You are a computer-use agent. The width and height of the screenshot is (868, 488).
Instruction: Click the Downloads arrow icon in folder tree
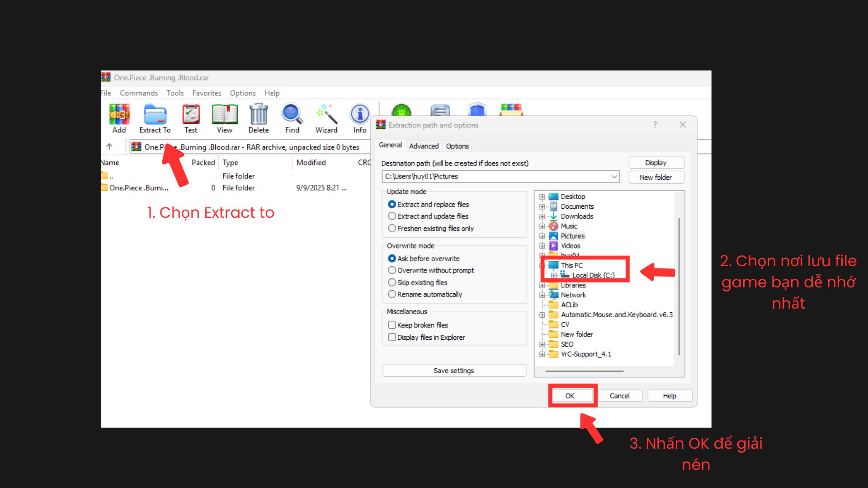[553, 216]
